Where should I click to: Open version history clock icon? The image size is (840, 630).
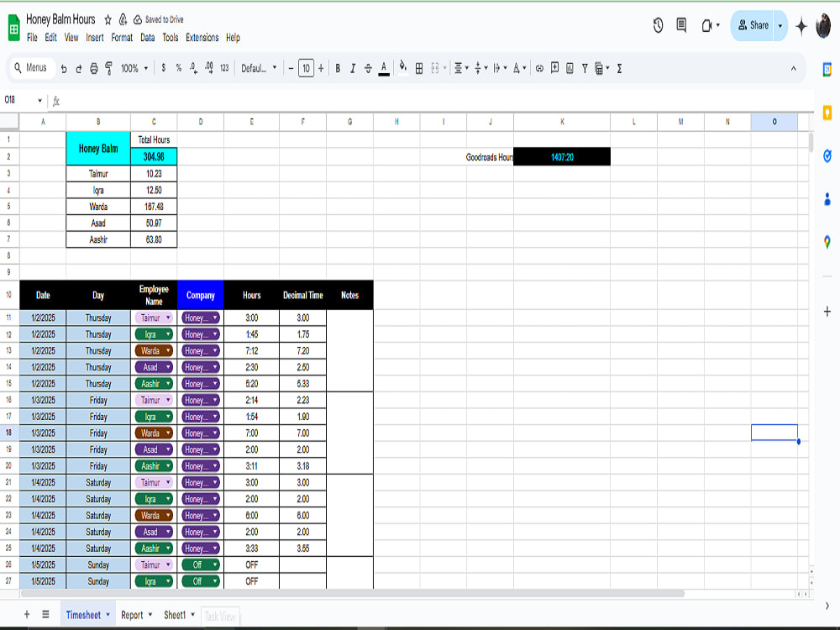(658, 25)
